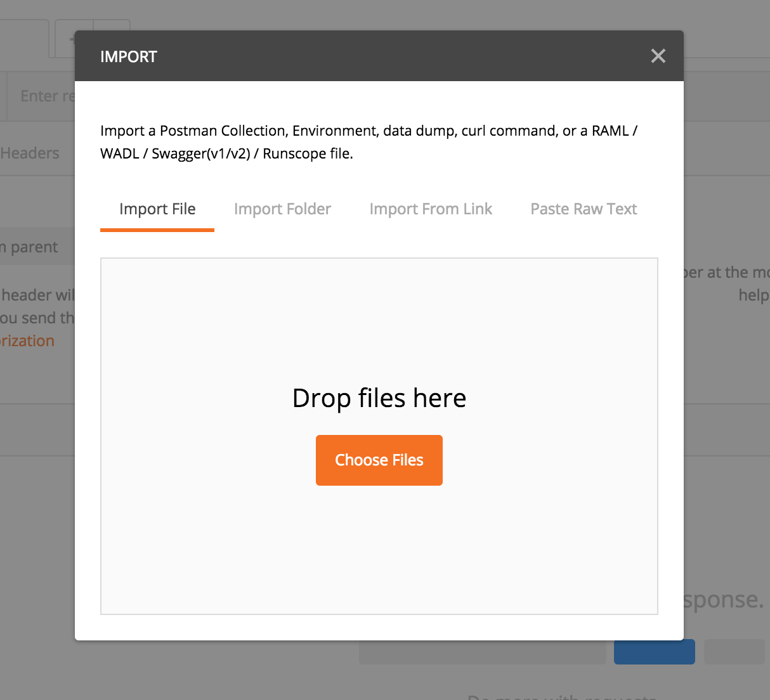This screenshot has height=700, width=770.
Task: Click the small gray button beside blue button
Action: coord(734,652)
